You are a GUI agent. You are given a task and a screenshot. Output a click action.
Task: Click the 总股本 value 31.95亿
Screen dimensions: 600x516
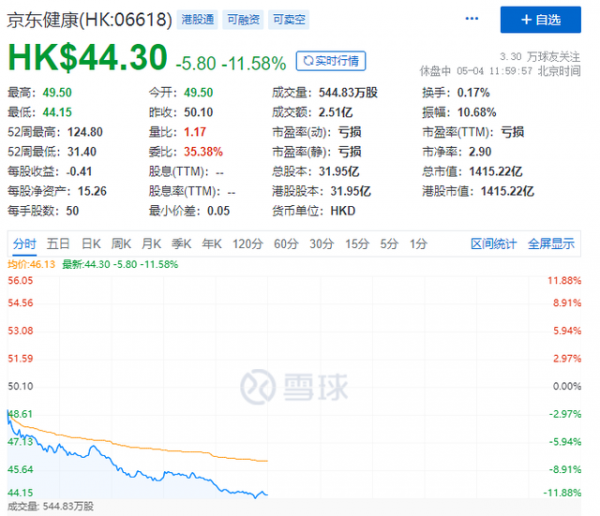click(x=339, y=171)
